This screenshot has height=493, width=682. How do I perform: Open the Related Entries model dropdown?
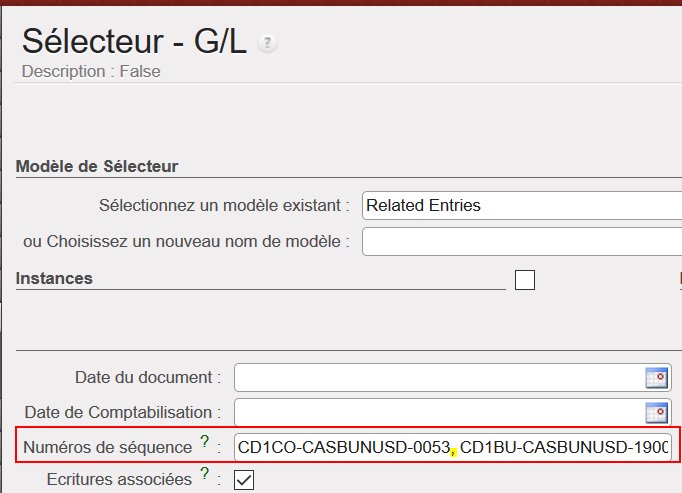[520, 205]
